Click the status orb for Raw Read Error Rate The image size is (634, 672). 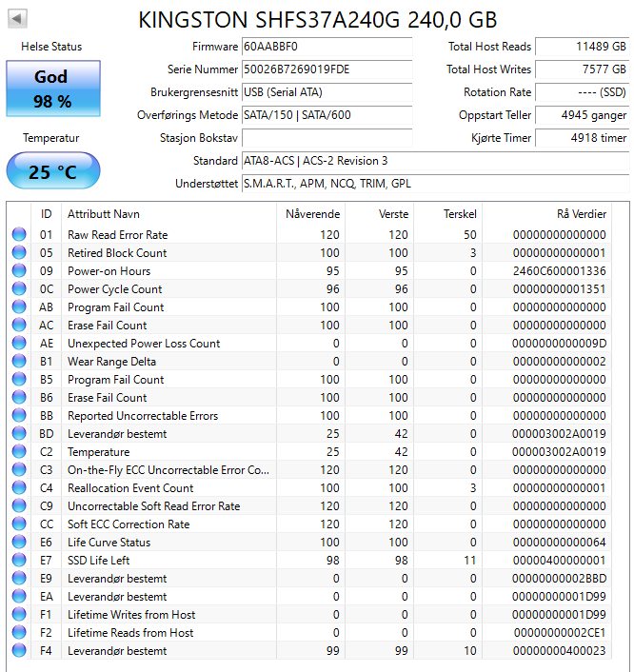[19, 234]
